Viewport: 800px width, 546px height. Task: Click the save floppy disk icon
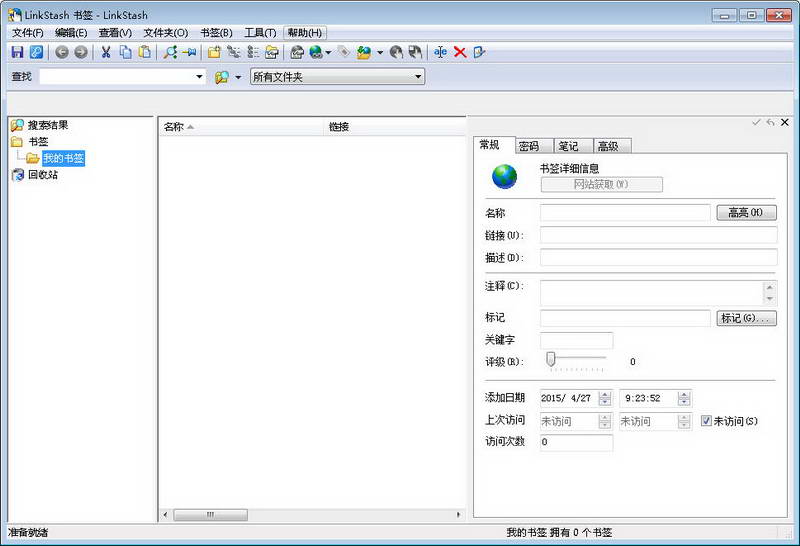[x=17, y=52]
